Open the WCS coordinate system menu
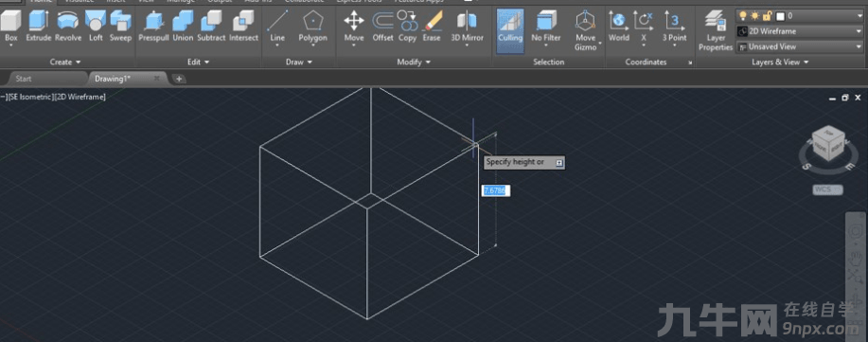The height and width of the screenshot is (342, 868). [827, 189]
